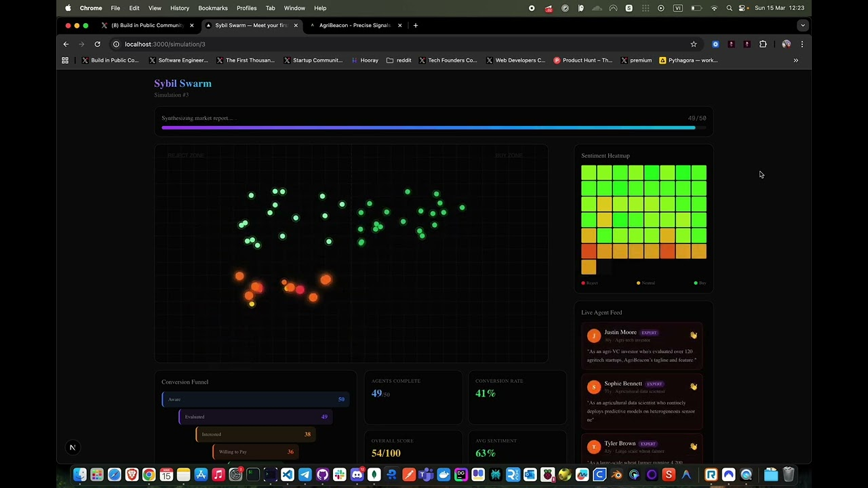Viewport: 868px width, 488px height.
Task: Open the File menu
Action: 115,8
